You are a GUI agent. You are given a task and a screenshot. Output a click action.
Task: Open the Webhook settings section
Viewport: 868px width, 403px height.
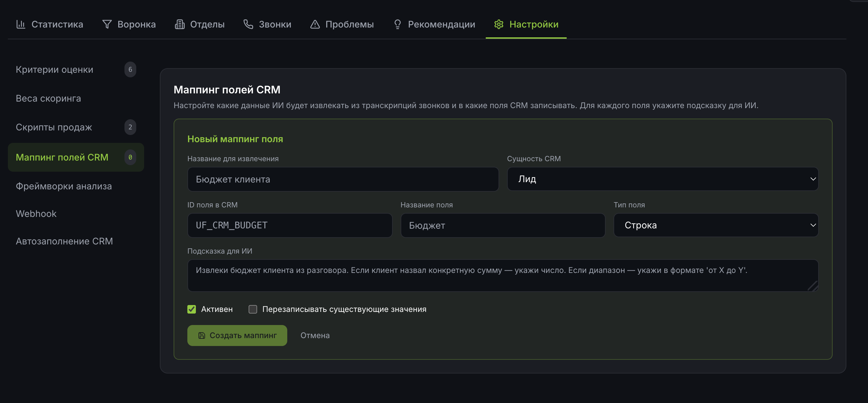coord(36,213)
